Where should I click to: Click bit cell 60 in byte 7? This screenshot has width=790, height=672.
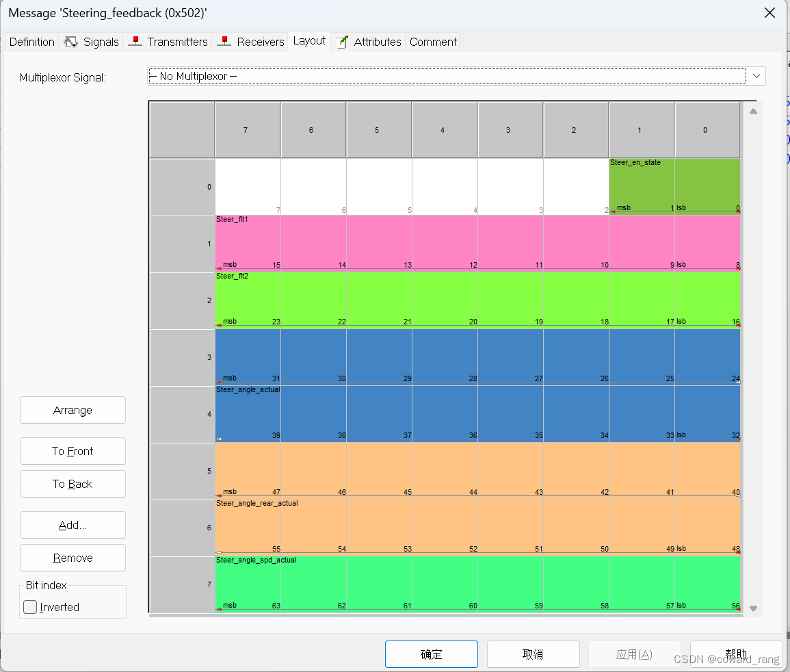pyautogui.click(x=445, y=584)
